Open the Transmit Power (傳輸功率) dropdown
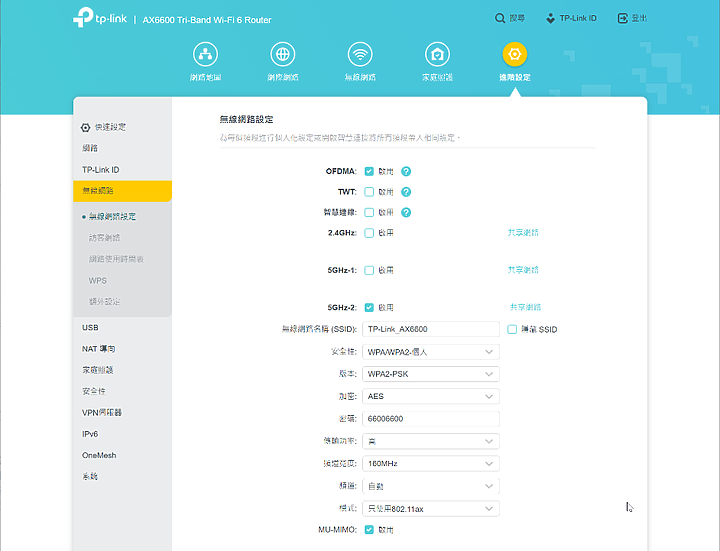 [431, 441]
